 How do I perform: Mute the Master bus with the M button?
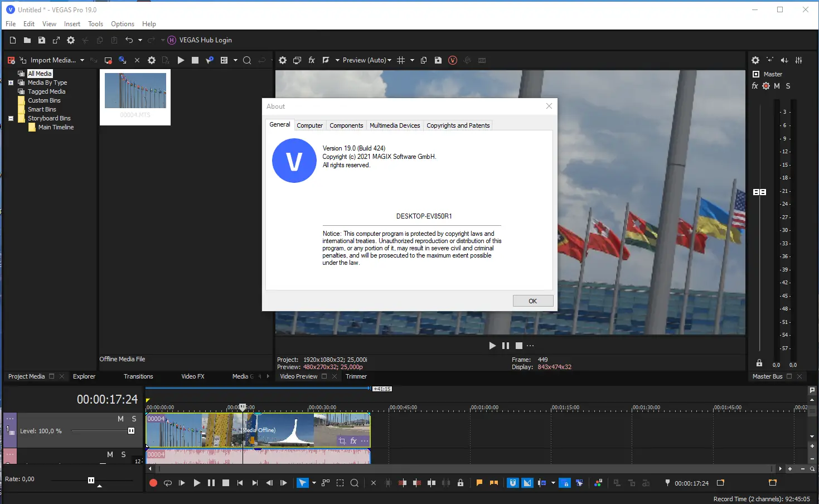click(777, 86)
